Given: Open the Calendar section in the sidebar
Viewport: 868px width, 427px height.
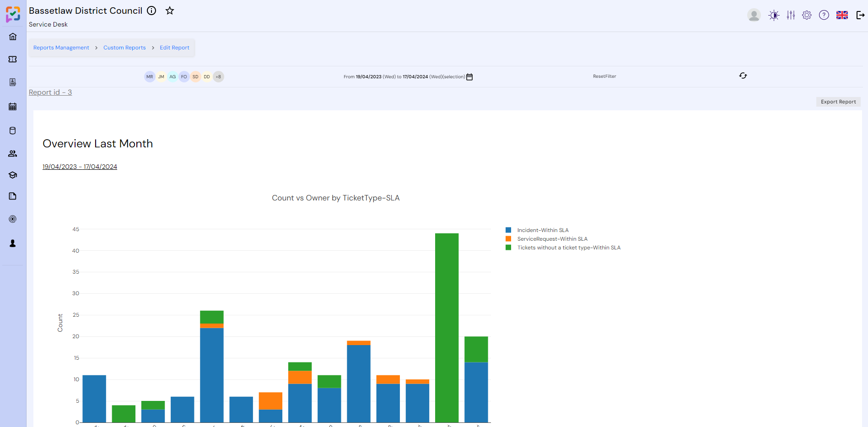Looking at the screenshot, I should 12,106.
